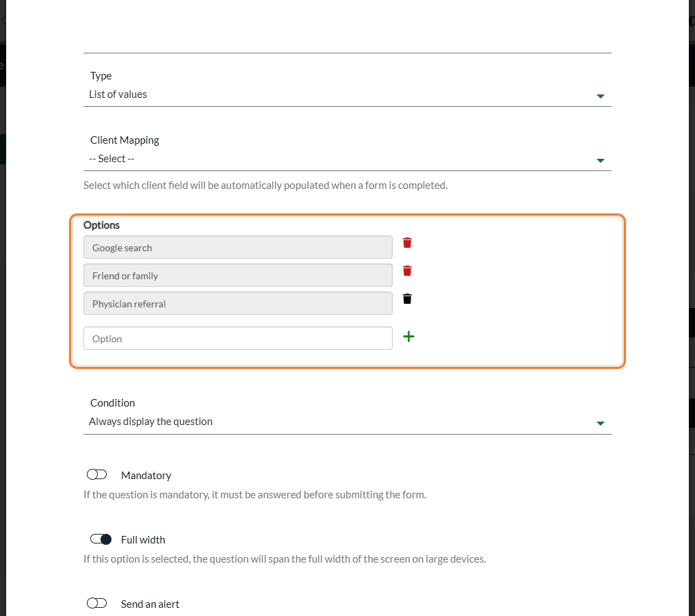The height and width of the screenshot is (616, 695).
Task: Click the client field mapping help text
Action: click(x=265, y=185)
